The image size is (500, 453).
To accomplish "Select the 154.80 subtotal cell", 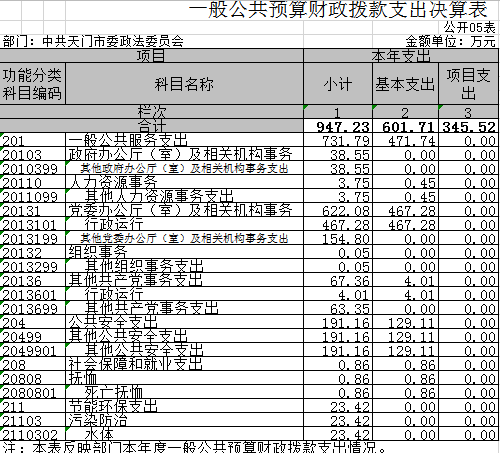I will [x=338, y=238].
